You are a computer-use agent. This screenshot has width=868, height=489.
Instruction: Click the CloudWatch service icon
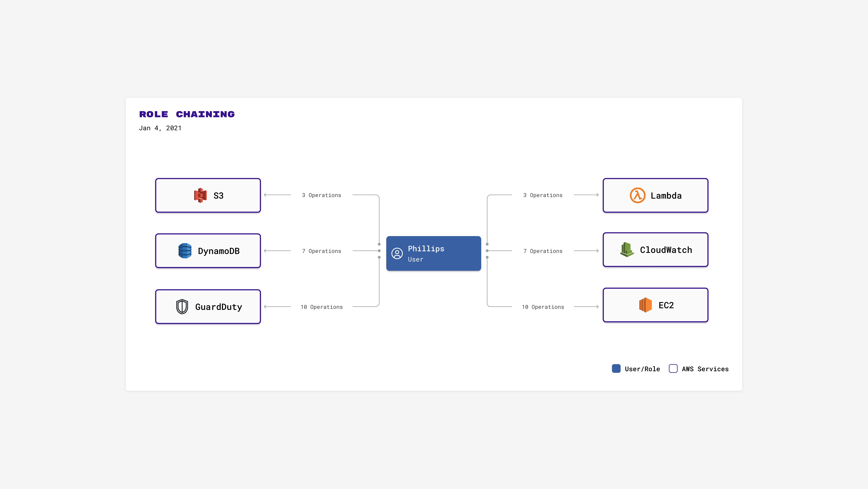(x=627, y=250)
